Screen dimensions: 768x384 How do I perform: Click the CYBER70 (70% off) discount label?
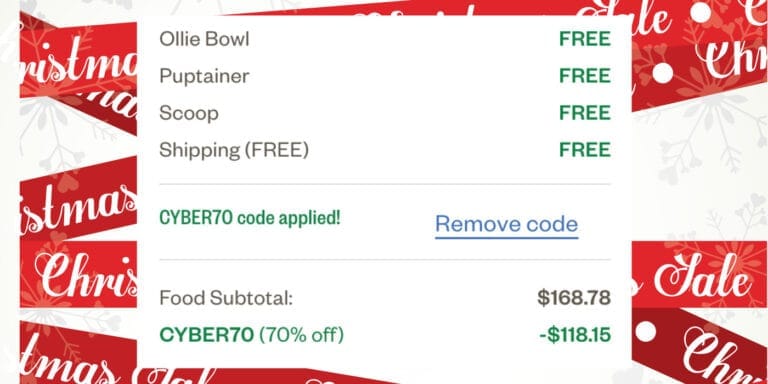coord(252,336)
